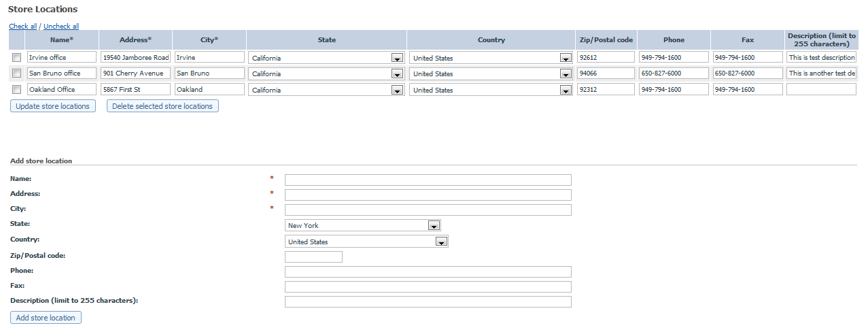Click the Uncheck all link
868x330 pixels.
click(x=61, y=27)
